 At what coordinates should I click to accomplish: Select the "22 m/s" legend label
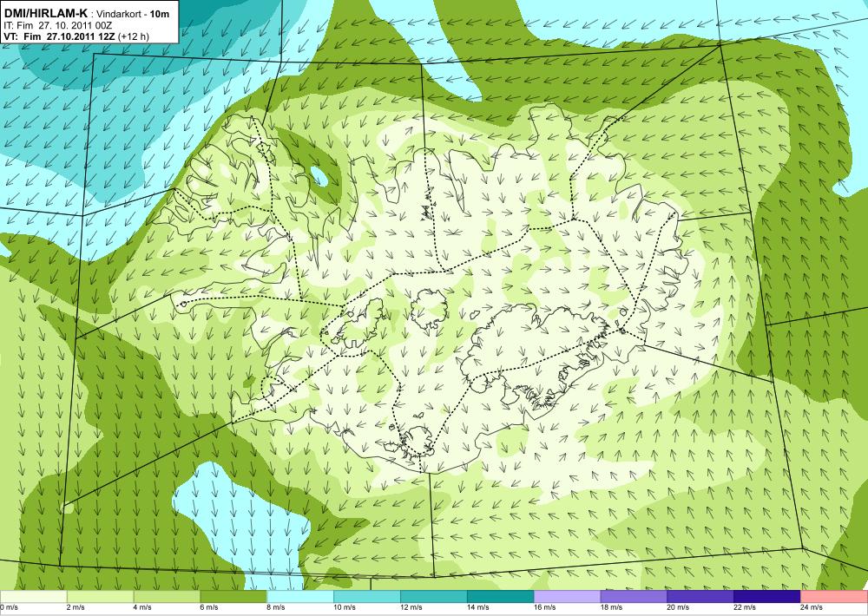tap(745, 607)
